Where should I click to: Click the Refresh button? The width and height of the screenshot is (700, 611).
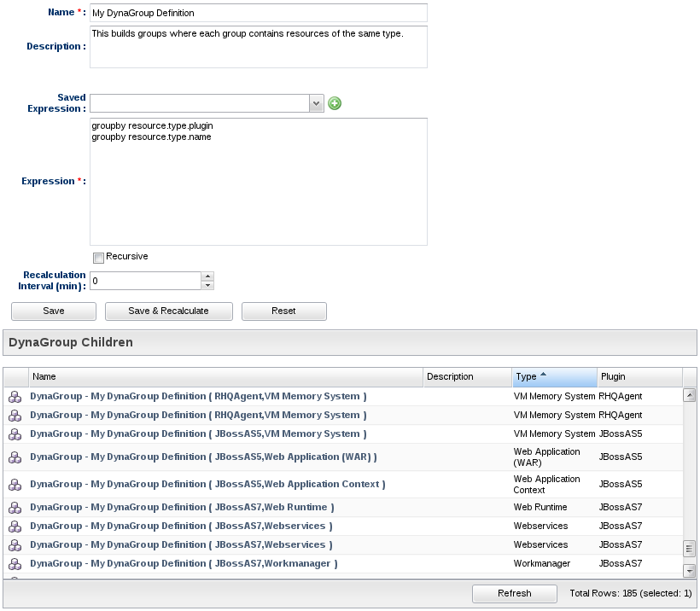(514, 594)
